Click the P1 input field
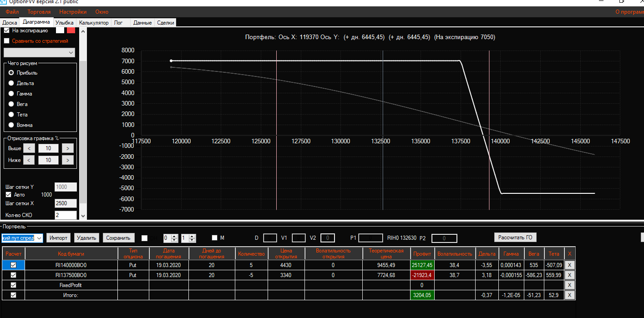644x318 pixels. [x=371, y=238]
